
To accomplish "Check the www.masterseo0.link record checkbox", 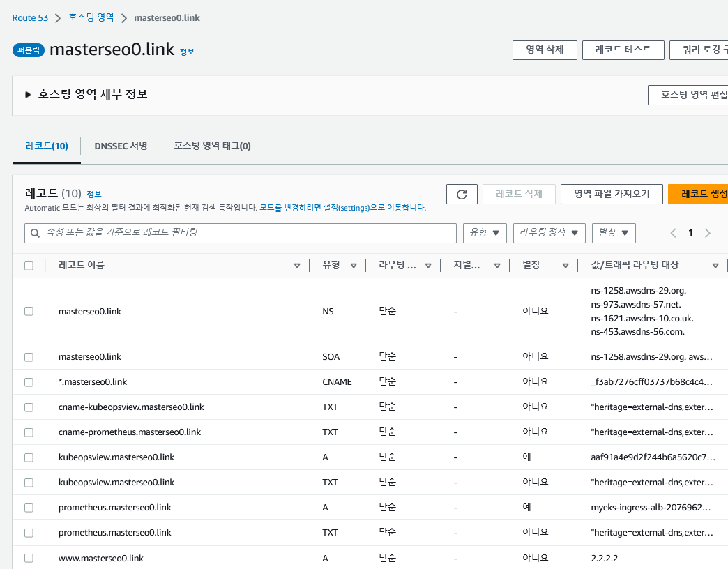I will [x=29, y=558].
